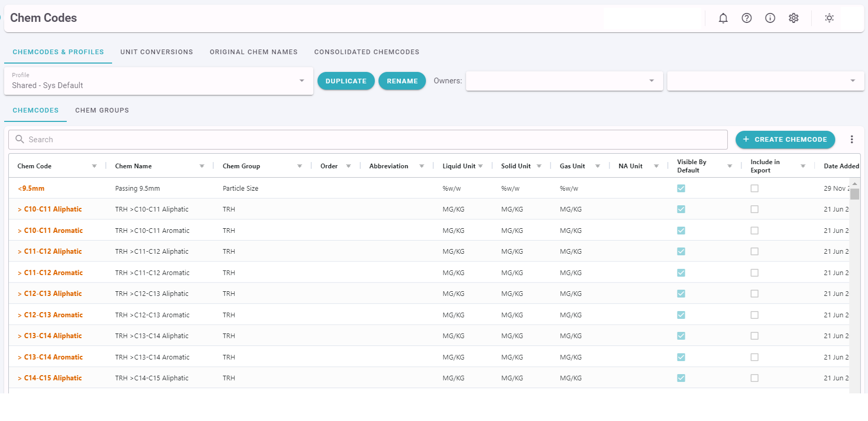Enable Include in Export for C10-C11 Aromatic
The width and height of the screenshot is (868, 421).
(x=754, y=230)
